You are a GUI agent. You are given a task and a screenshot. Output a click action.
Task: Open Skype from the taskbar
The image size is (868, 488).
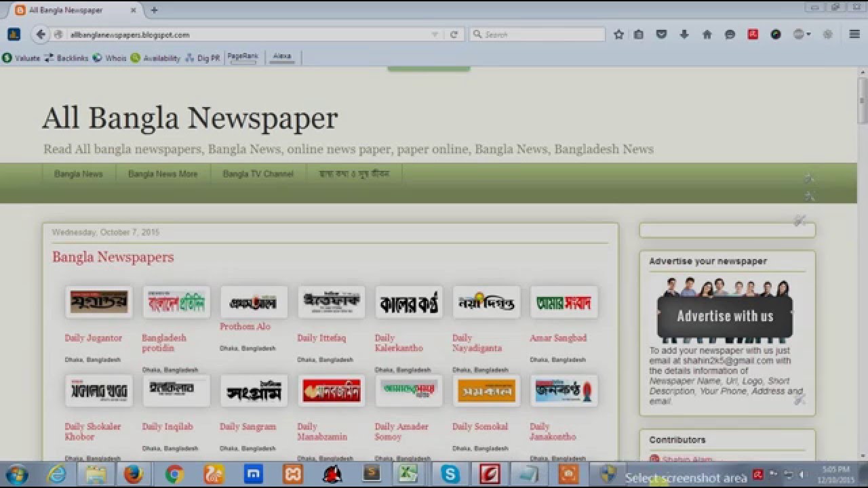450,474
